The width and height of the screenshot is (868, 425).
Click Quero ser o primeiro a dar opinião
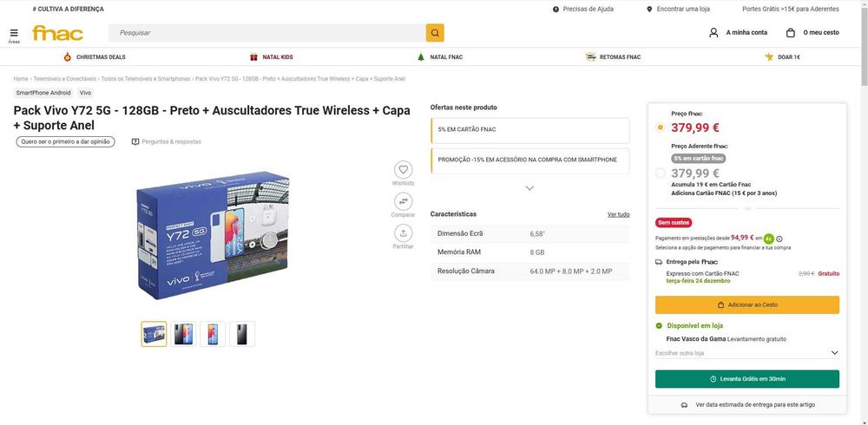tap(65, 141)
